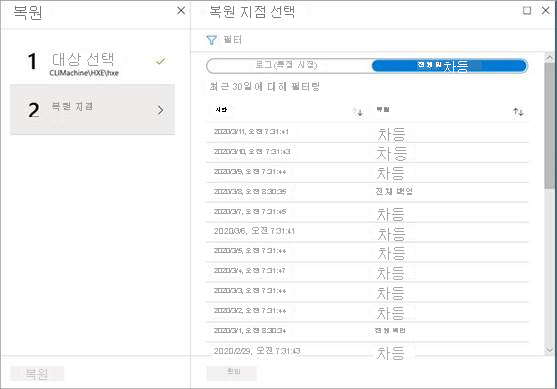Maximize the 복원 지점 선택 panel
Screen dimensions: 557x389
pyautogui.click(x=527, y=11)
